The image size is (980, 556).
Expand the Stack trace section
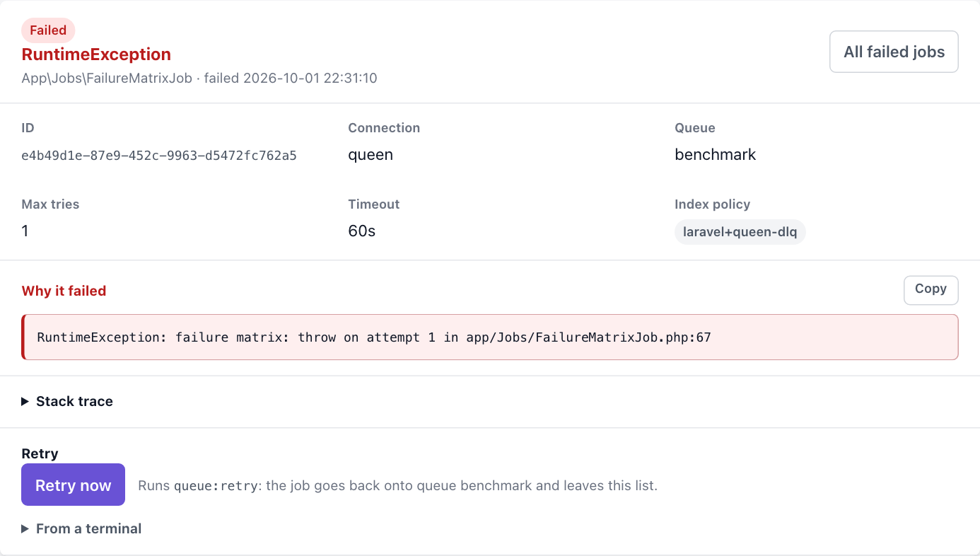click(67, 402)
